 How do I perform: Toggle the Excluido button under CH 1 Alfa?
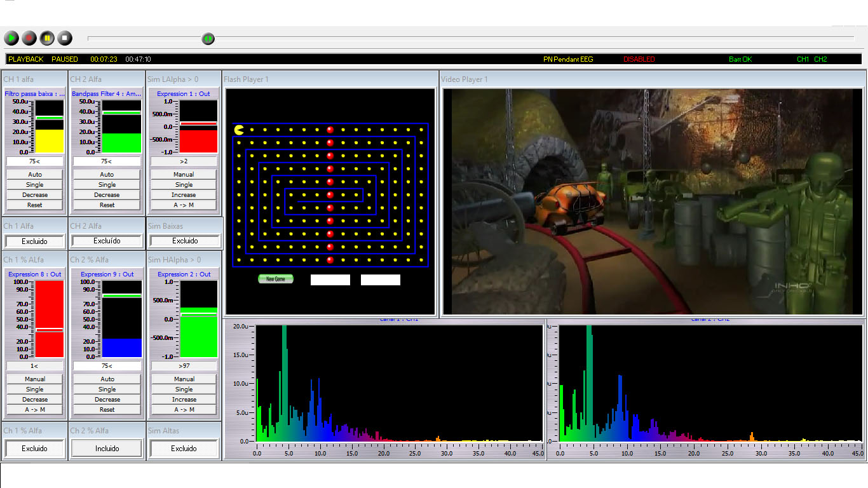point(35,241)
